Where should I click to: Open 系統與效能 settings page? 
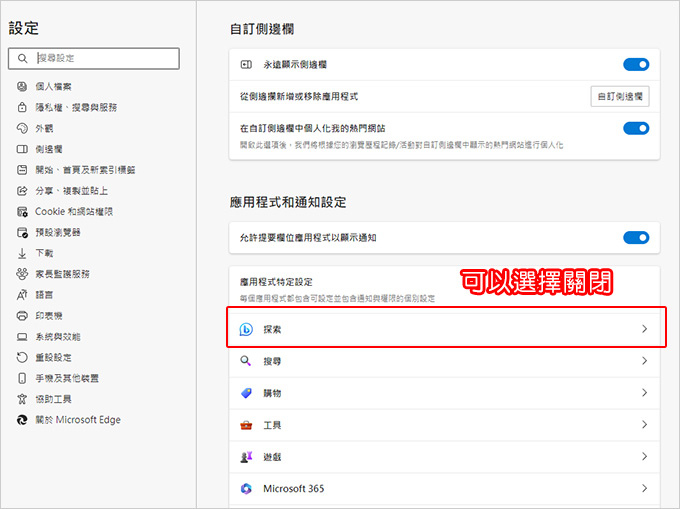point(58,336)
